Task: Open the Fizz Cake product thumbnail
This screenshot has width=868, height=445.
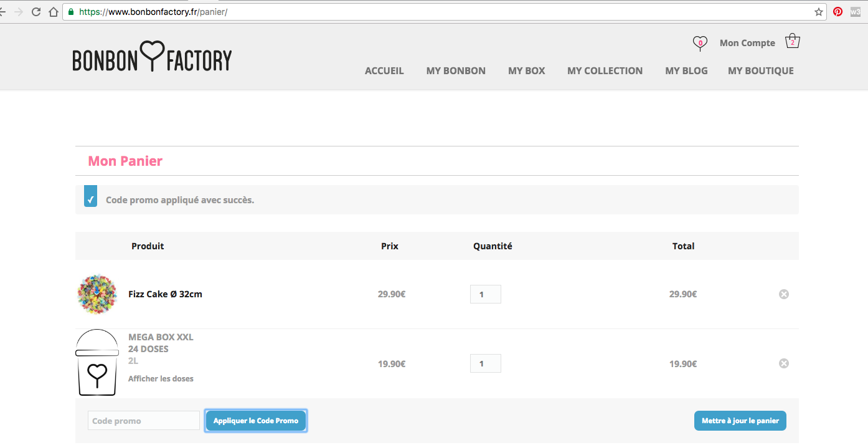Action: 97,294
